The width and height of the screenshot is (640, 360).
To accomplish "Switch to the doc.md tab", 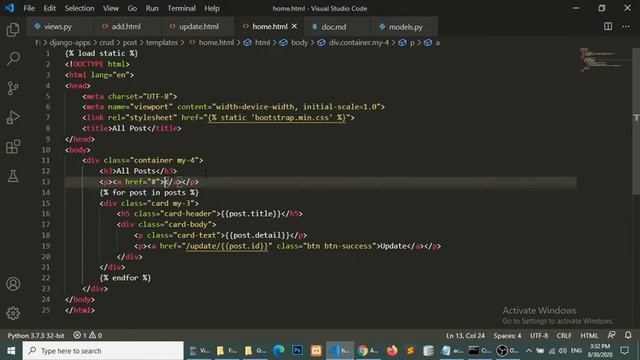I will (x=333, y=27).
